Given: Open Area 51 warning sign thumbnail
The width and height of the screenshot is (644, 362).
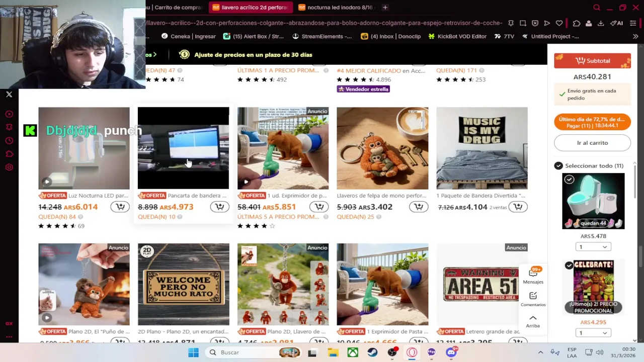Looking at the screenshot, I should tap(482, 285).
